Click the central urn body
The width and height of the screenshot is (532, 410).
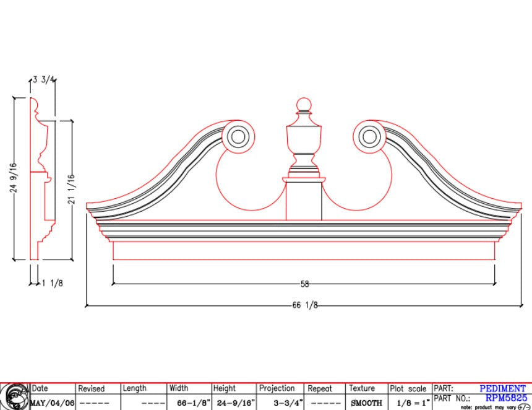pyautogui.click(x=303, y=138)
